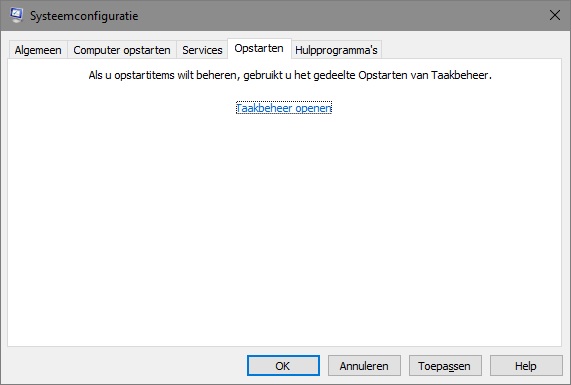Open the Computer opstarten tab

coord(122,50)
